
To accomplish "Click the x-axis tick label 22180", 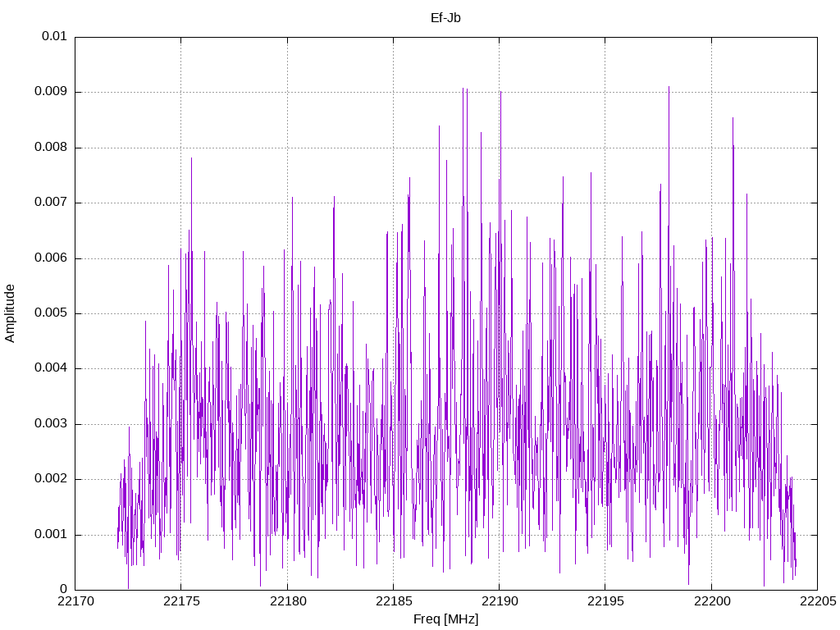I will (287, 601).
